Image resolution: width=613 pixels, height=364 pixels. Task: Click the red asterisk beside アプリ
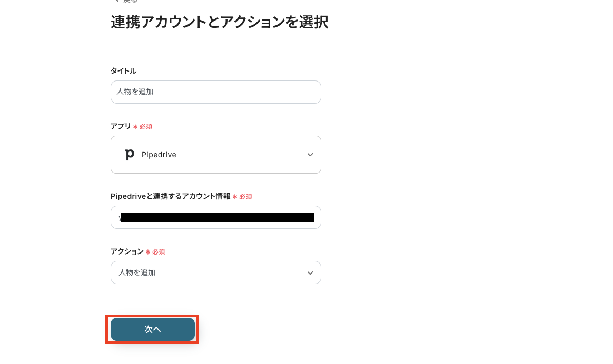(x=135, y=127)
